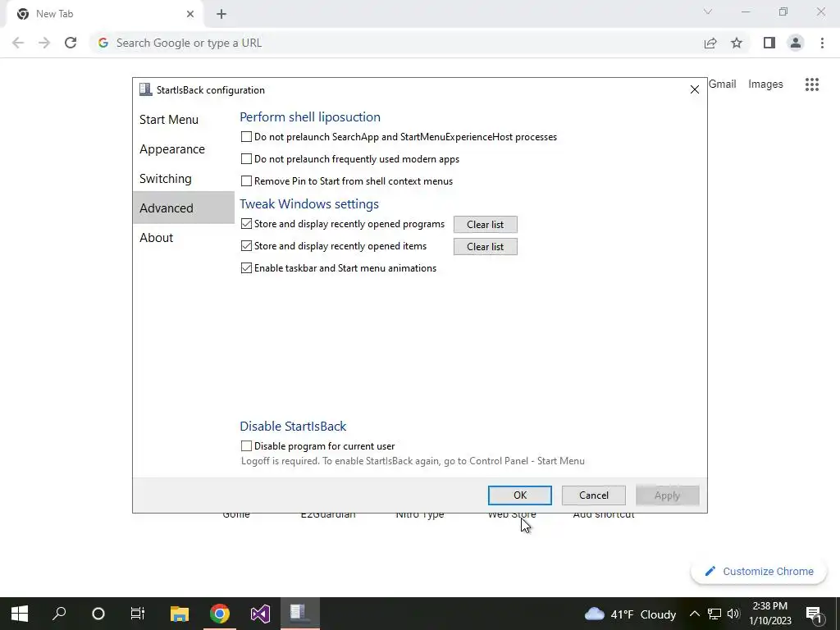Open the Google apps grid icon
Screen dimensions: 840x630
pyautogui.click(x=811, y=84)
